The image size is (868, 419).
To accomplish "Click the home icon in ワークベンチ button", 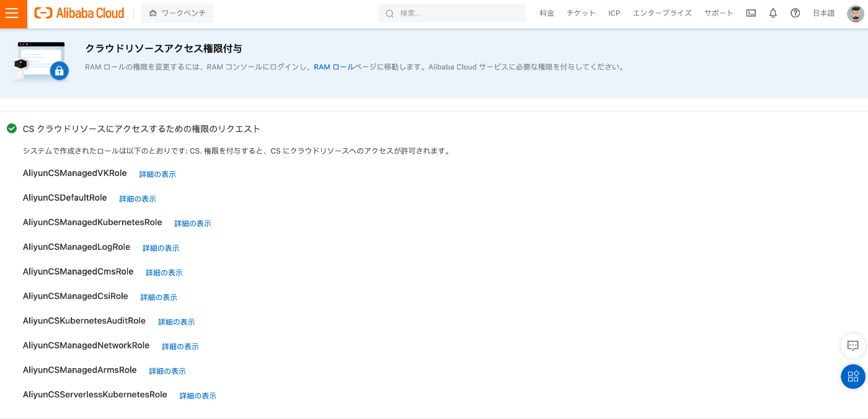I will pos(153,13).
